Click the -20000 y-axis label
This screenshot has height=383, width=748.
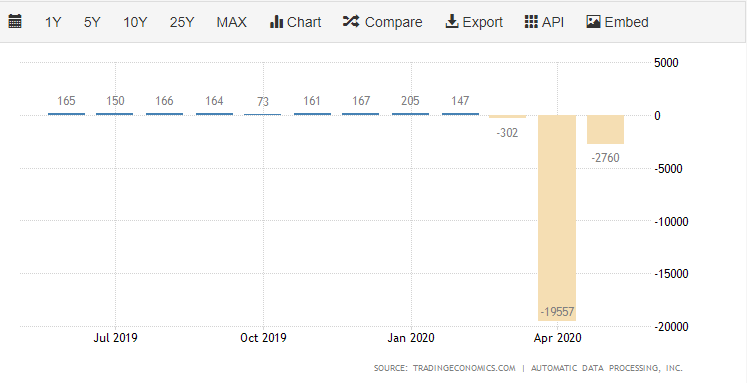[x=671, y=327]
